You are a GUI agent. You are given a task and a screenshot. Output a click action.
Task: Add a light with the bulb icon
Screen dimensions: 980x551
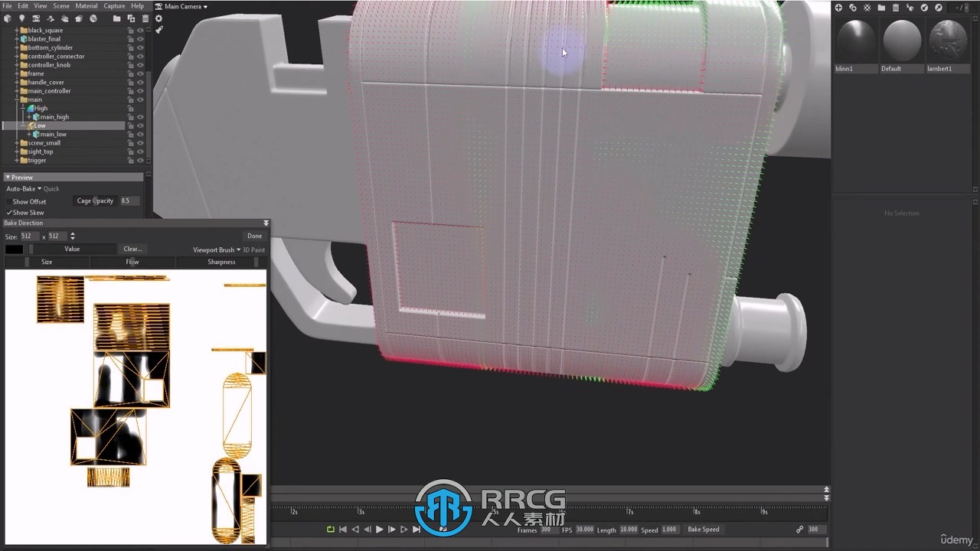click(x=21, y=18)
